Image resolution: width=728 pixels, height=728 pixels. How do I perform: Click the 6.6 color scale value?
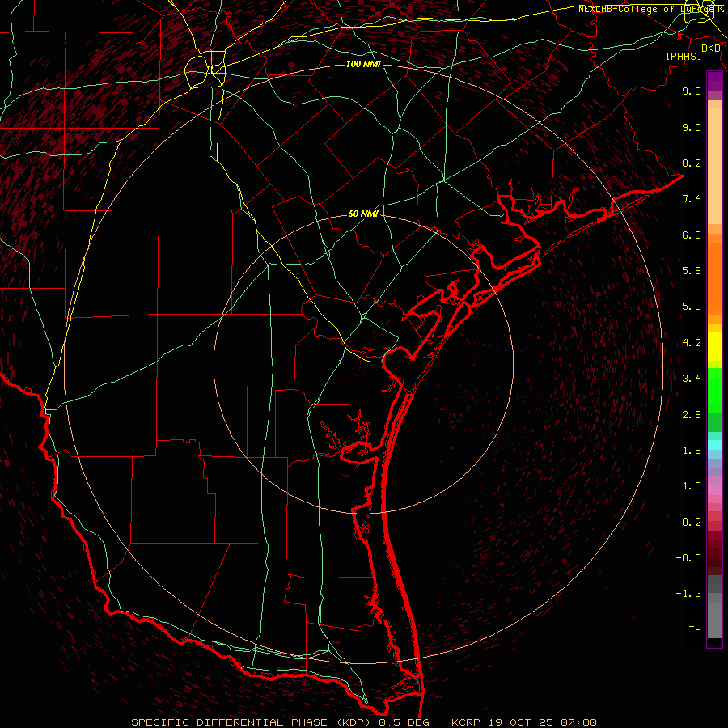pyautogui.click(x=692, y=235)
